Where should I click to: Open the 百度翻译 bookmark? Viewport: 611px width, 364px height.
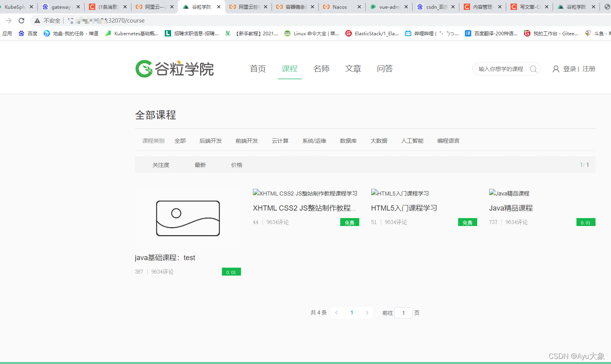(491, 34)
